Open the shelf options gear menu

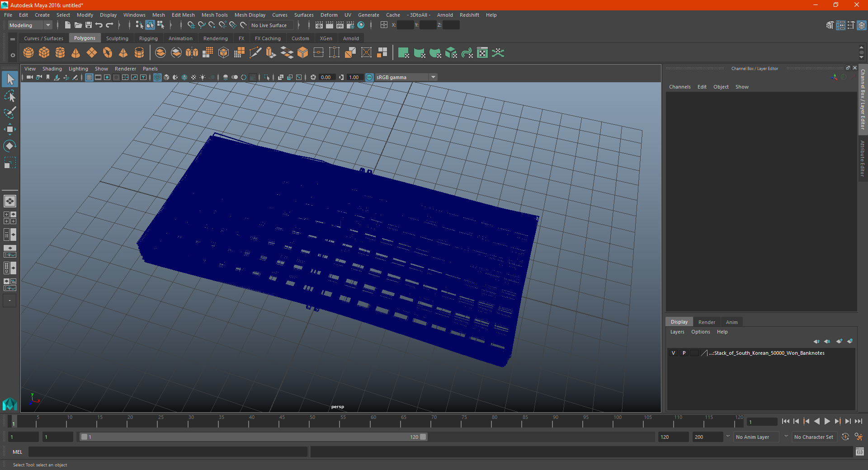click(13, 55)
